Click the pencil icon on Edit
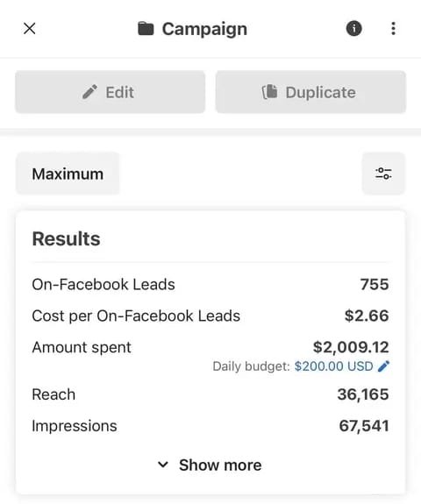The width and height of the screenshot is (421, 504). 89,92
